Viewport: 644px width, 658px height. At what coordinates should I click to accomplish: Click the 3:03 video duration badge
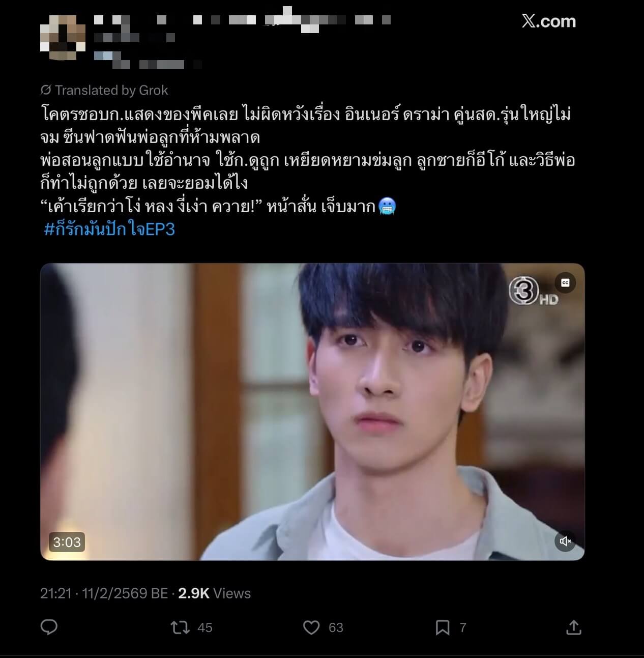pos(67,542)
